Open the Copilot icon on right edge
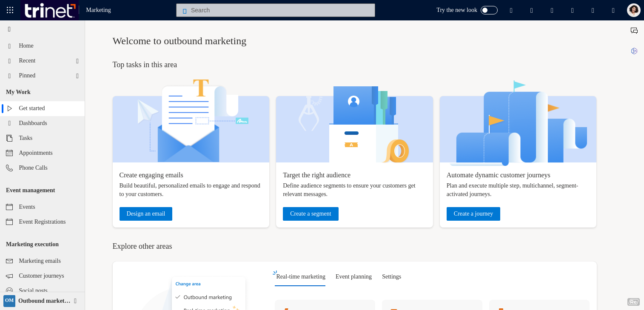The width and height of the screenshot is (644, 310). [634, 51]
